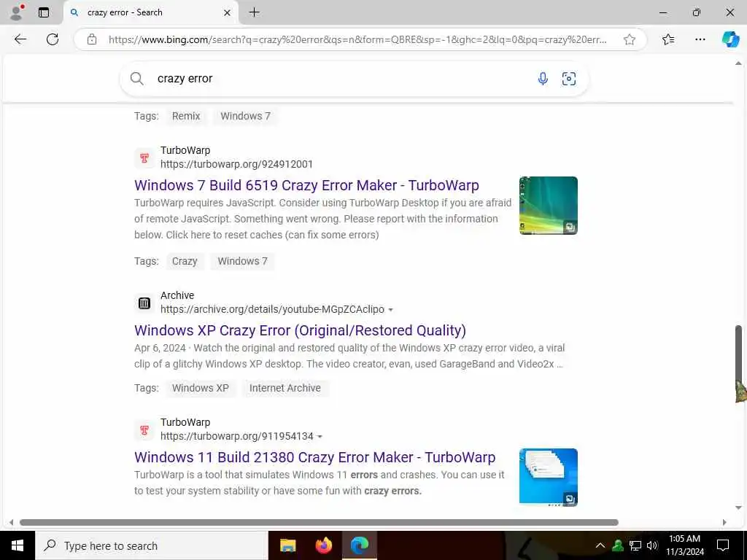This screenshot has width=747, height=560.
Task: Search using an image (visual search)
Action: [569, 79]
